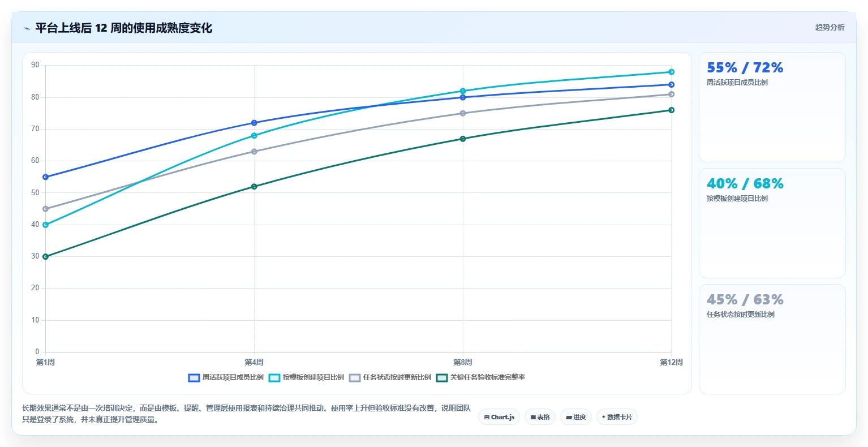Click the 任务状态按时更新比例 card caption
The image size is (868, 447).
click(741, 315)
